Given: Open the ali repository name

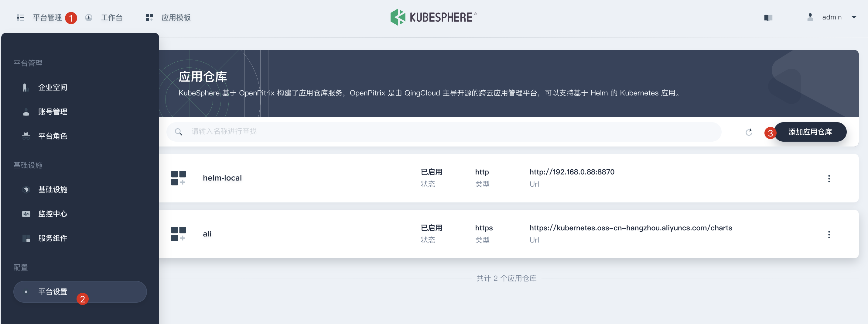Looking at the screenshot, I should [x=207, y=234].
